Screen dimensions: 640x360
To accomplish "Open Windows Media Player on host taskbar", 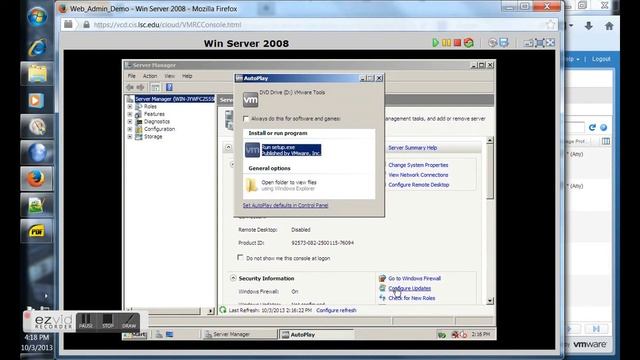I will coord(36,100).
